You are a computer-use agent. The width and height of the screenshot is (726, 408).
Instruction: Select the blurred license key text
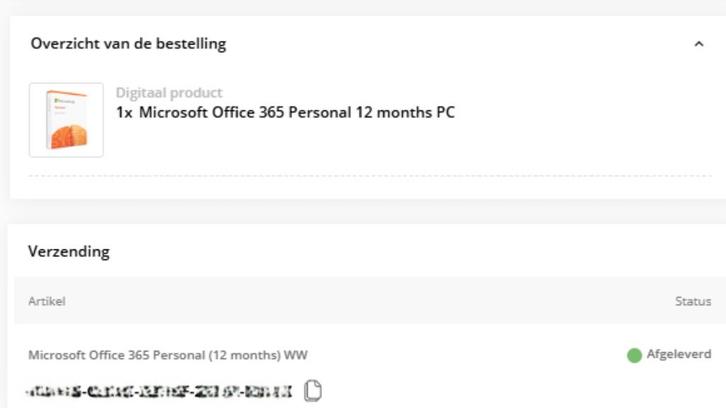tap(160, 390)
